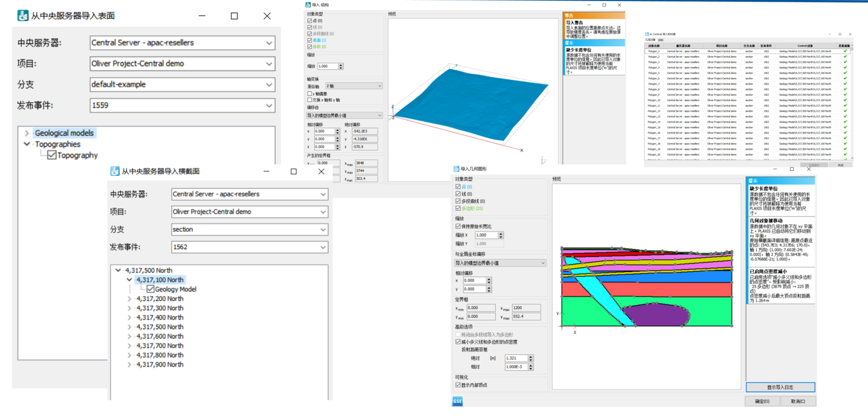
Task: Click the 导入 结构 dialog title icon
Action: pos(308,5)
